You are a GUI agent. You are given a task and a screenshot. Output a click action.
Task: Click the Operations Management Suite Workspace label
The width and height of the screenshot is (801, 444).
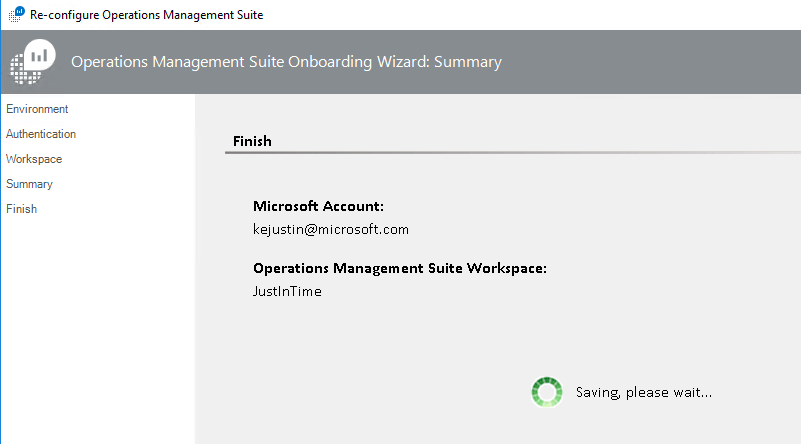click(x=399, y=268)
